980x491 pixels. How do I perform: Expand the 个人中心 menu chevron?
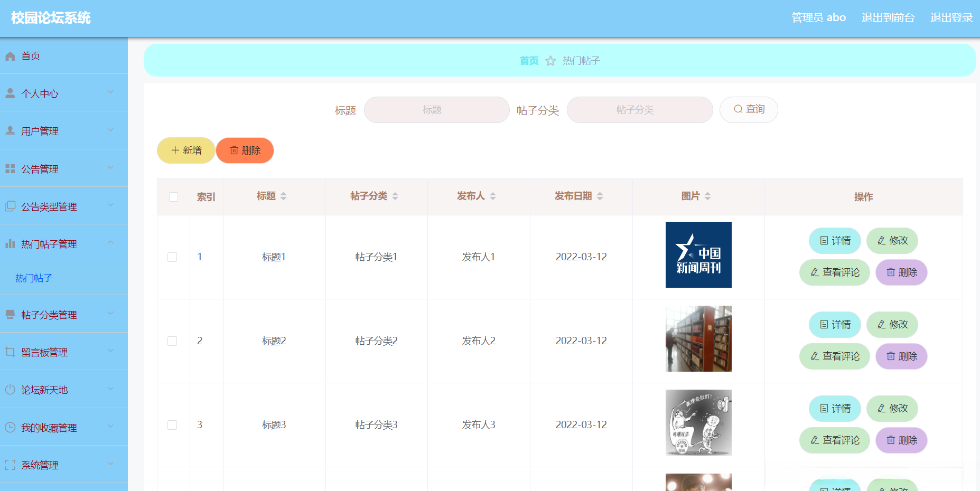110,92
